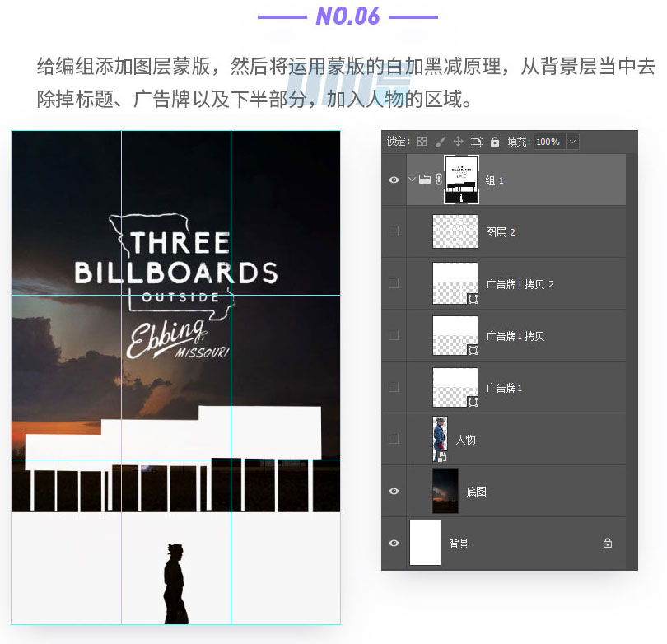Show the 人物 layer visibility box
This screenshot has width=667, height=644.
click(394, 439)
